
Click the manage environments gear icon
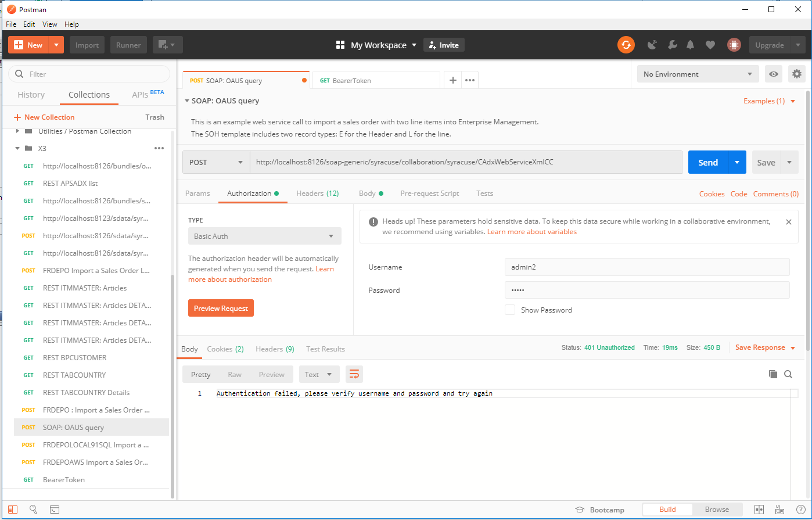coord(796,74)
